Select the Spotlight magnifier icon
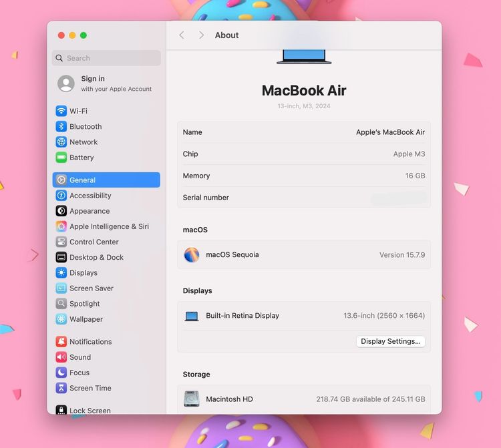501x448 pixels. (61, 303)
